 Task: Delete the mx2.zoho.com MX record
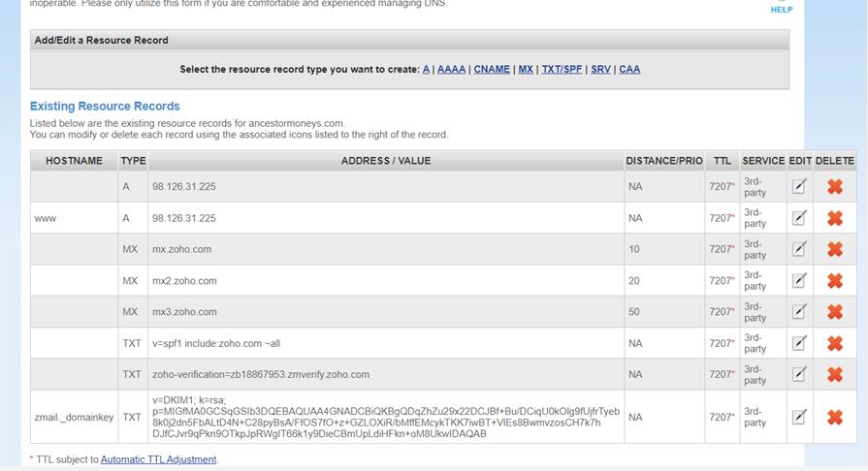point(834,281)
